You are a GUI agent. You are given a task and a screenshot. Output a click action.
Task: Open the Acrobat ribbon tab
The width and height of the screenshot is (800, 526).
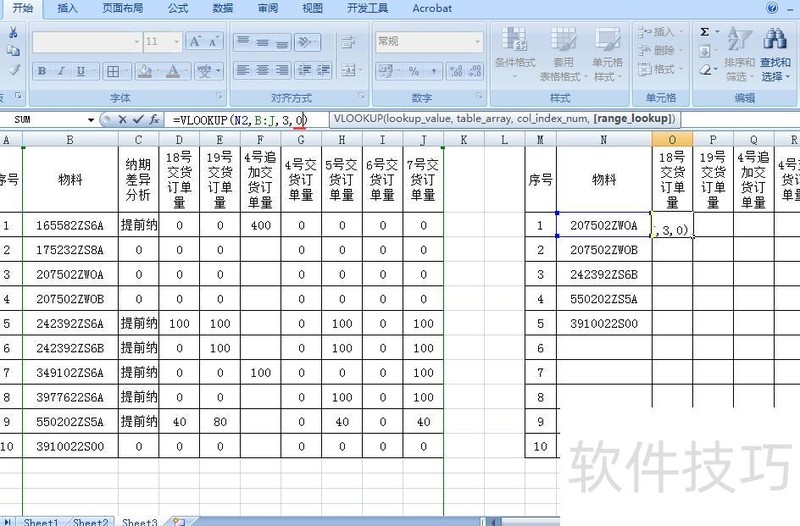pos(432,8)
